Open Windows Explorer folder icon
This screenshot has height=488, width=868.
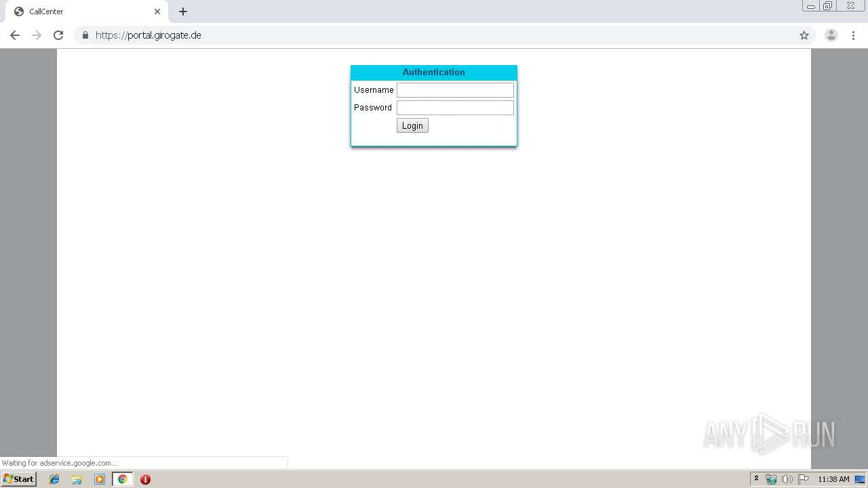click(77, 479)
